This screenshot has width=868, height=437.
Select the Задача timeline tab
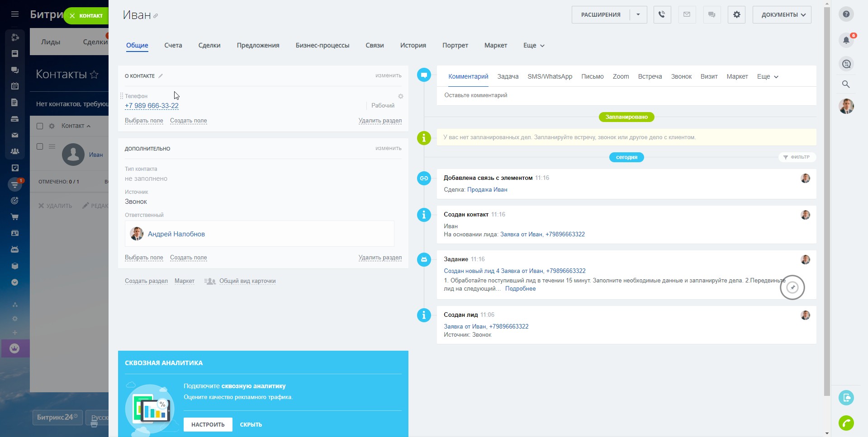click(508, 76)
